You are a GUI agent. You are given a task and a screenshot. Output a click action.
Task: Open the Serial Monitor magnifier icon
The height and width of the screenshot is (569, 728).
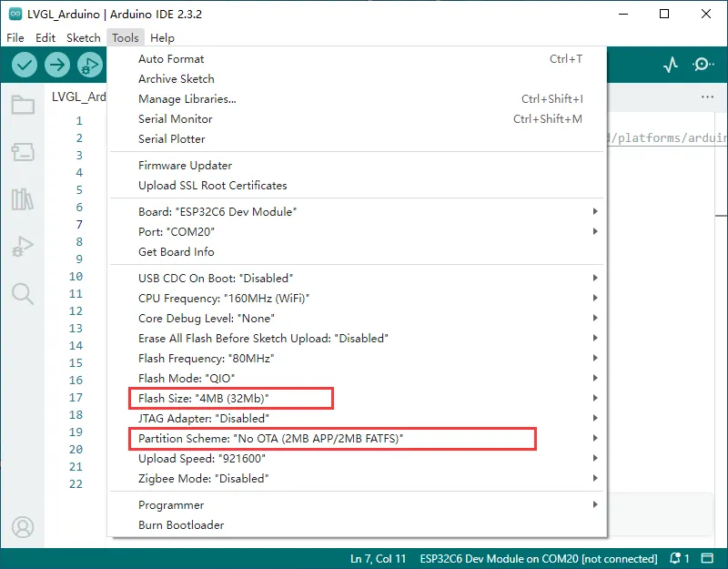coord(703,65)
